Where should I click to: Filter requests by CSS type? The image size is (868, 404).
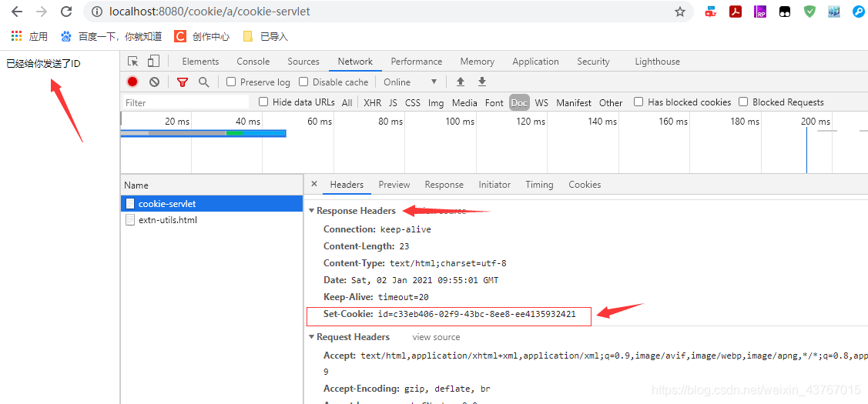[x=412, y=102]
